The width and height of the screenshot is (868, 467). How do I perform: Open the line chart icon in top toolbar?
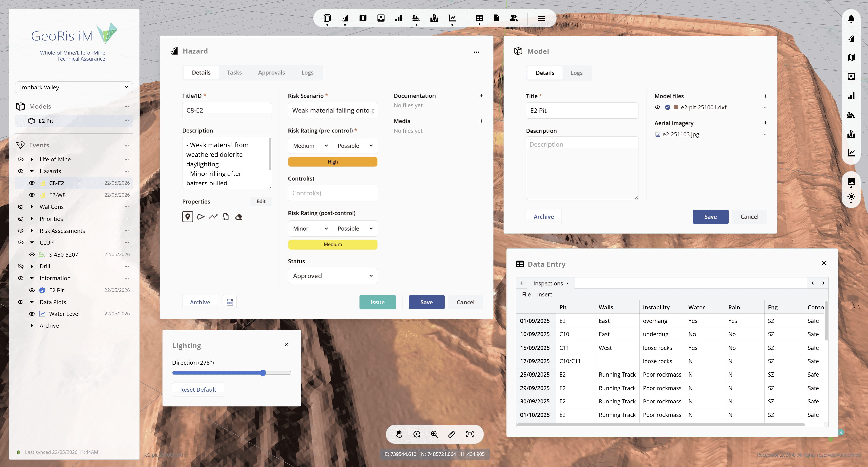(x=452, y=18)
